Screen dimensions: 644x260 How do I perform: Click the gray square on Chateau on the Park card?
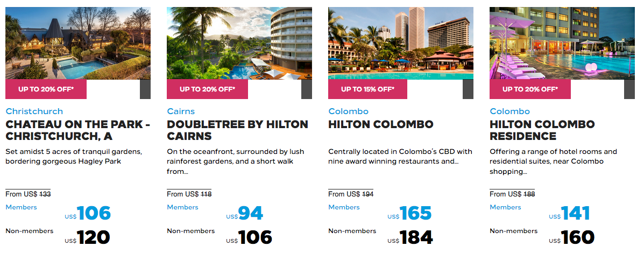click(x=145, y=89)
